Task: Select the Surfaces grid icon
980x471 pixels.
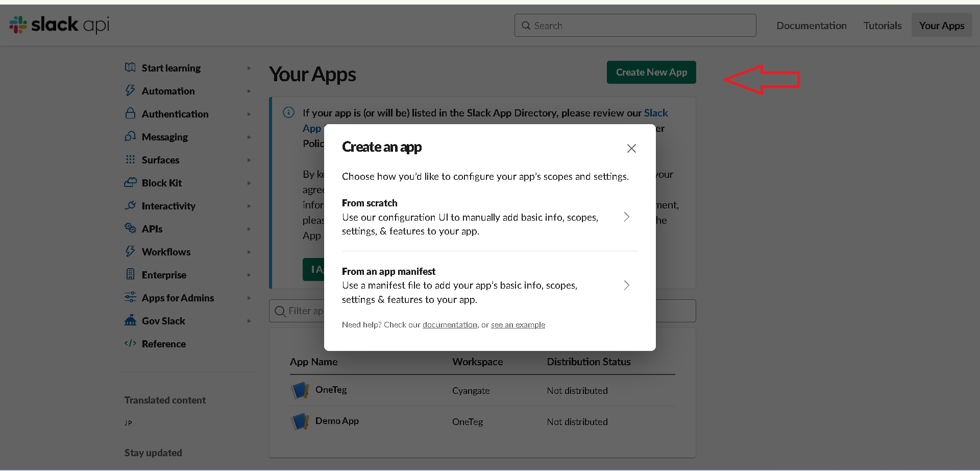Action: 131,159
